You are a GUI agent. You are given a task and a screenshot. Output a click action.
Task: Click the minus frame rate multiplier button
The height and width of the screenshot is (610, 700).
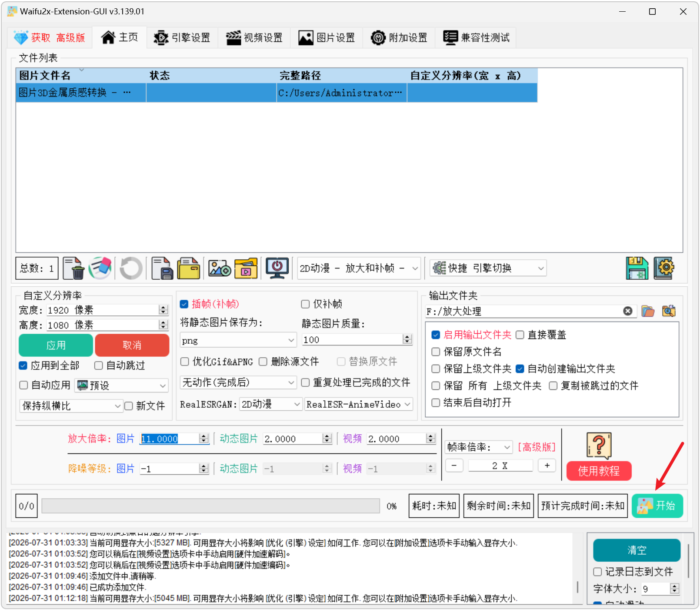(454, 466)
